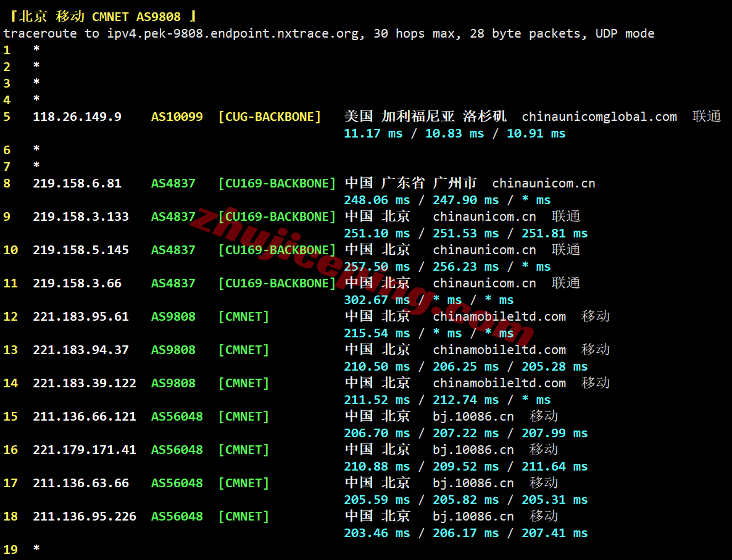This screenshot has width=732, height=560.
Task: Select the text UDP mode
Action: (x=625, y=33)
